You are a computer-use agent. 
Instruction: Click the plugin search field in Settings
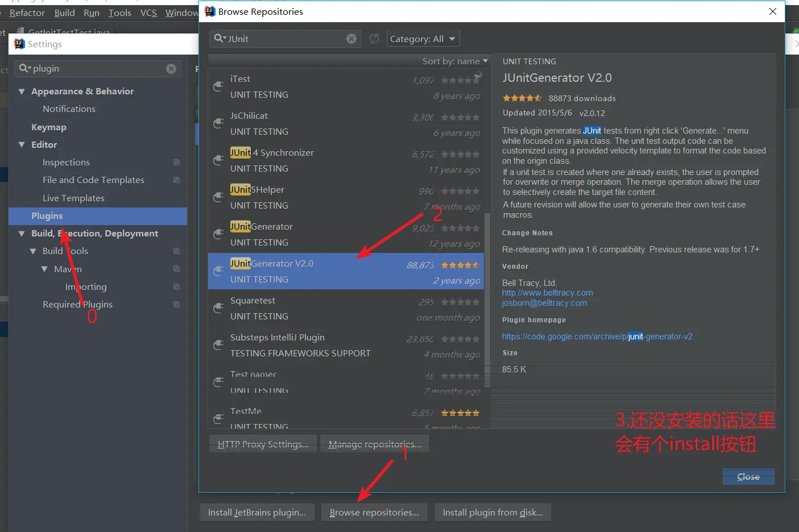[98, 69]
